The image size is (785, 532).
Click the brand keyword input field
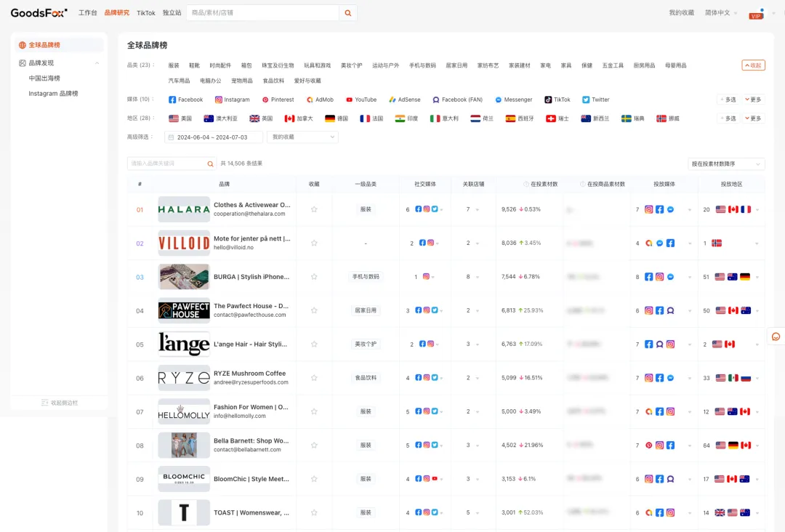[x=168, y=164]
